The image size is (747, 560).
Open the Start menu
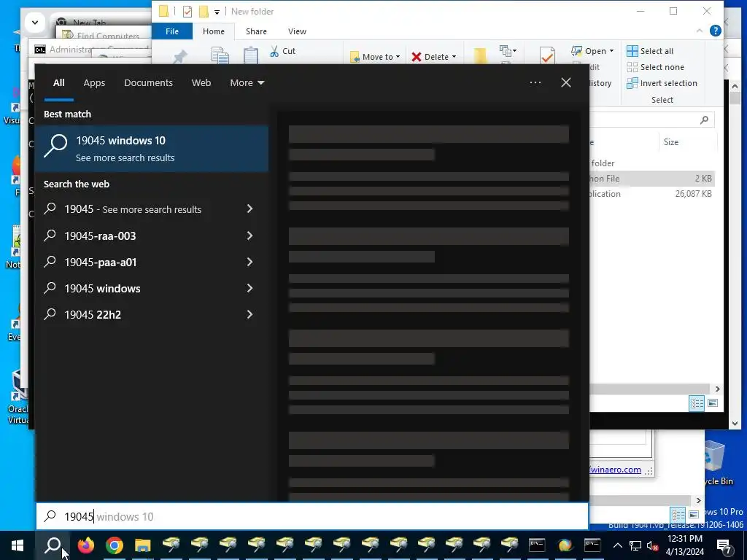[x=18, y=545]
